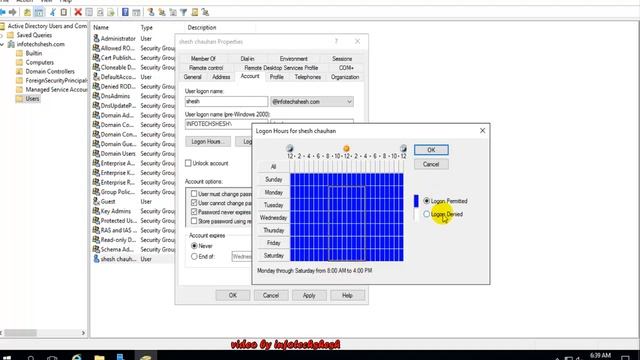Switch to the General tab
640x360 pixels.
pyautogui.click(x=192, y=77)
